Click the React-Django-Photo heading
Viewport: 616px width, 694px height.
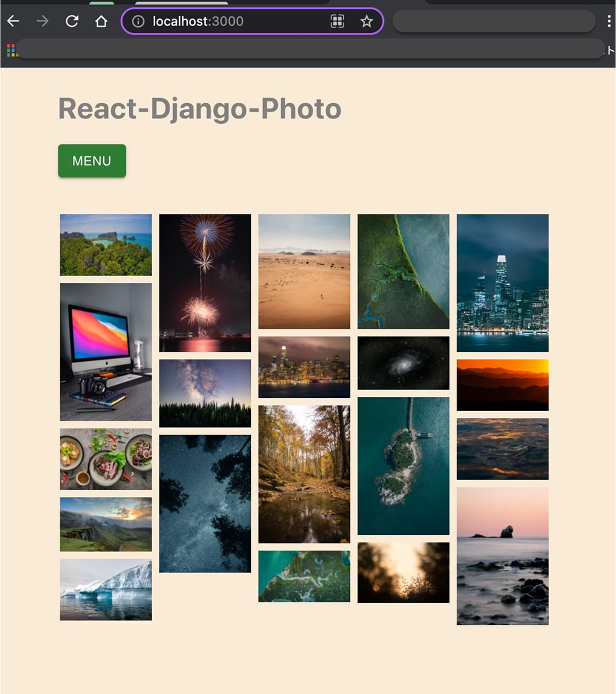tap(200, 108)
